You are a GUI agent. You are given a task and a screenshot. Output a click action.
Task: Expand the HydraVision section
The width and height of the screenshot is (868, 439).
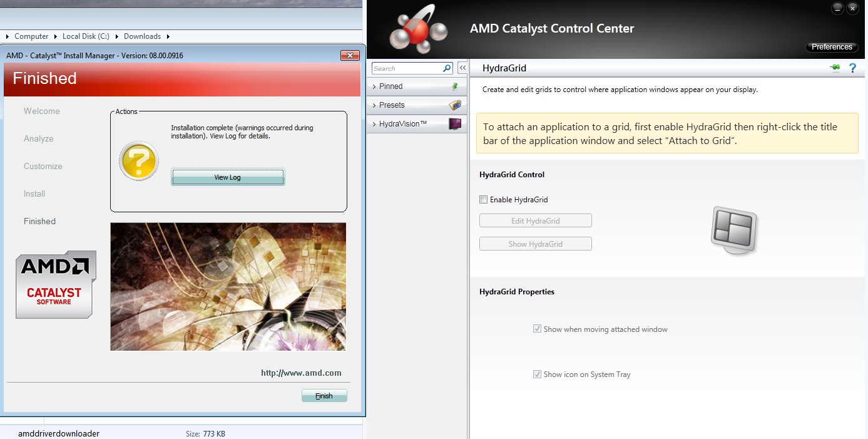(416, 124)
